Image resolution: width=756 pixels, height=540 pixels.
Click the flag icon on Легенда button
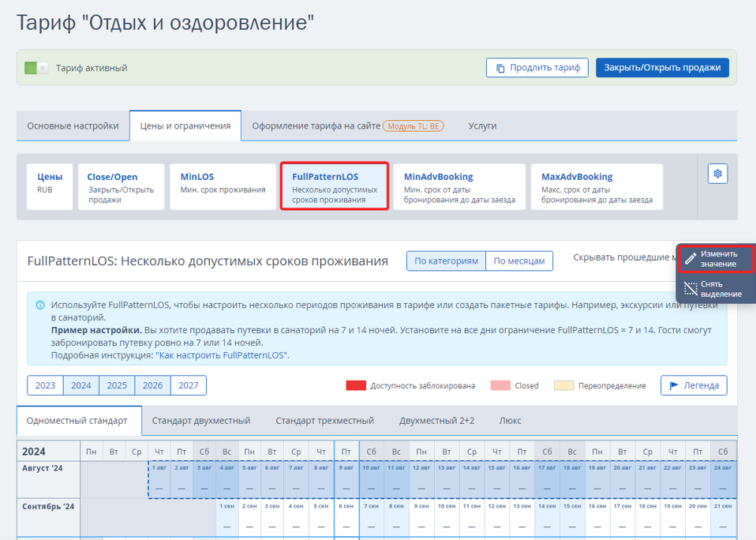point(674,385)
